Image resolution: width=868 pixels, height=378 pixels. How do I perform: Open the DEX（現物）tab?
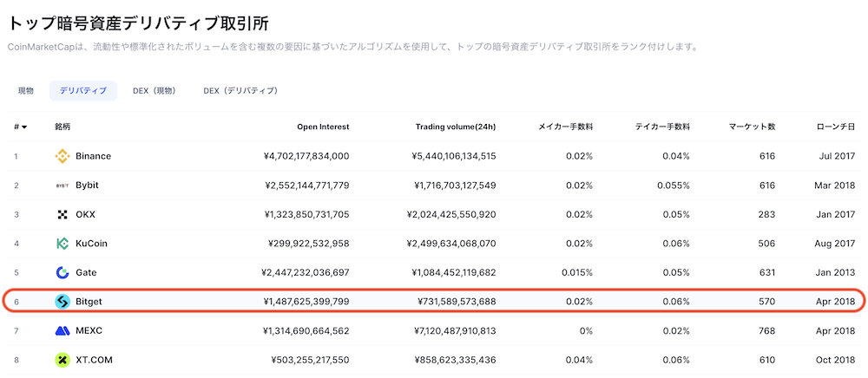154,90
